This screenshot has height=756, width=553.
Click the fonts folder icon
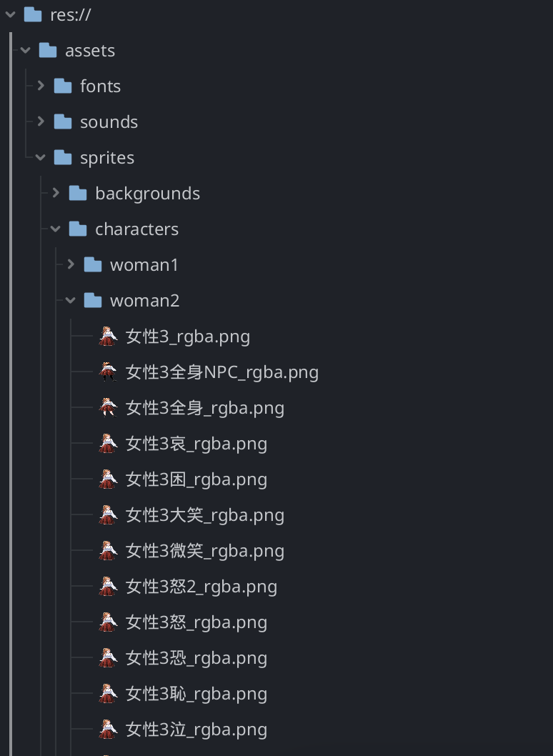click(63, 86)
